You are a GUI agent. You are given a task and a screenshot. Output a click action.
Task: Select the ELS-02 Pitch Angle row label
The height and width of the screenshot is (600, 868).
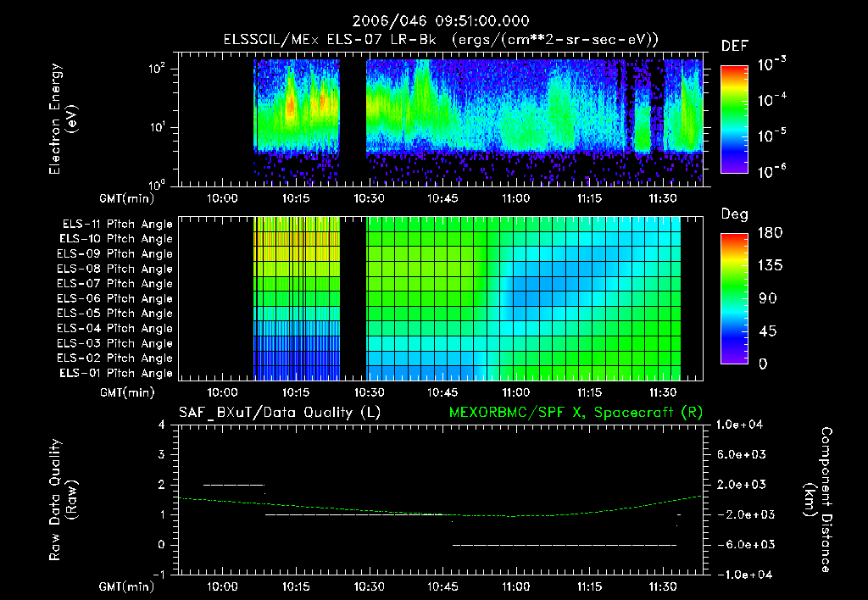click(x=115, y=358)
